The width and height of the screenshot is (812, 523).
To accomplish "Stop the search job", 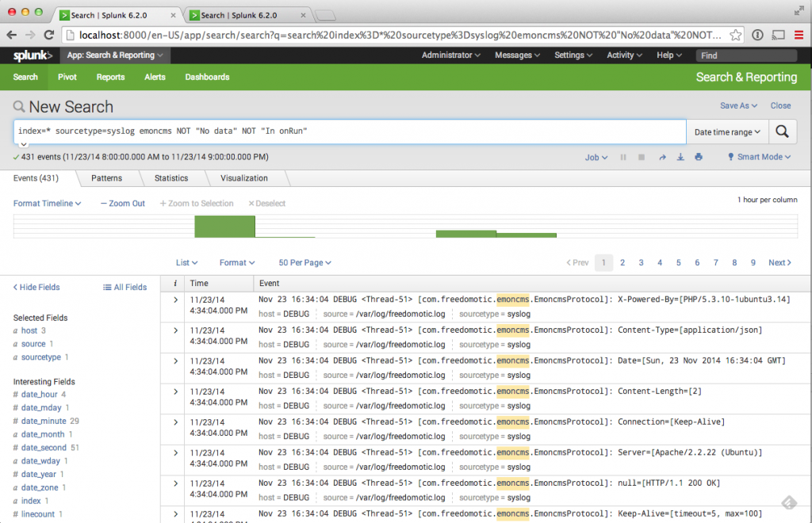I will 642,158.
